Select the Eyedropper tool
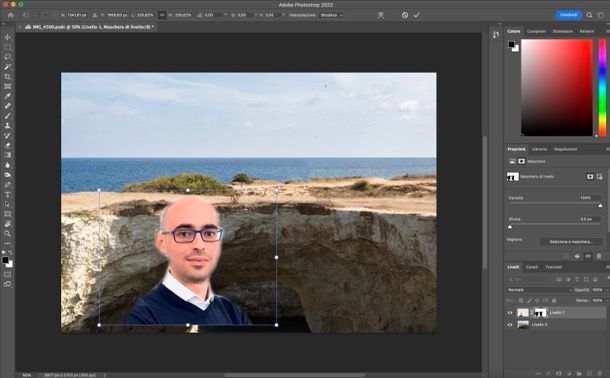The image size is (610, 378). pyautogui.click(x=7, y=96)
